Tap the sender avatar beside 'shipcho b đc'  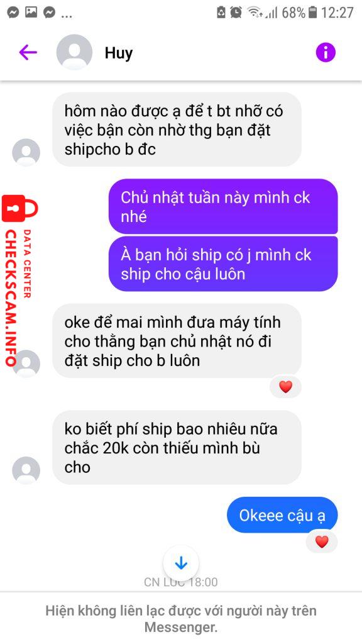(x=26, y=152)
